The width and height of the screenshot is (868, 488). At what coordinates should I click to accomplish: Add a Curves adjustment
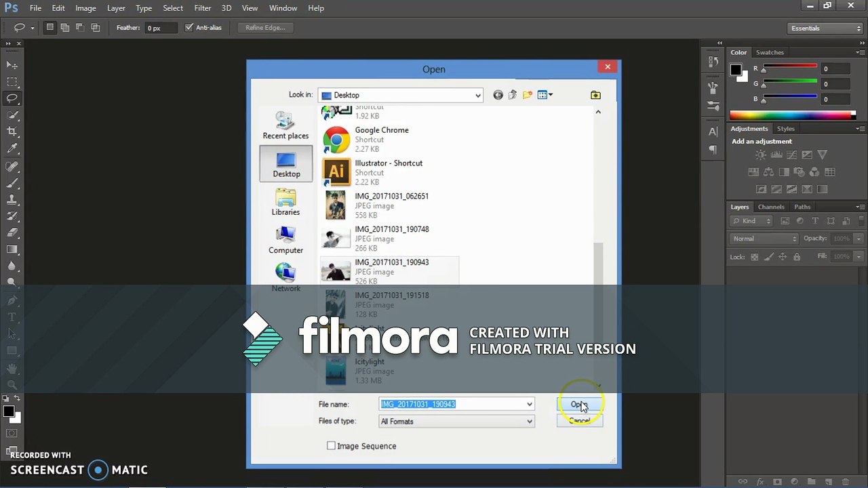tap(792, 155)
